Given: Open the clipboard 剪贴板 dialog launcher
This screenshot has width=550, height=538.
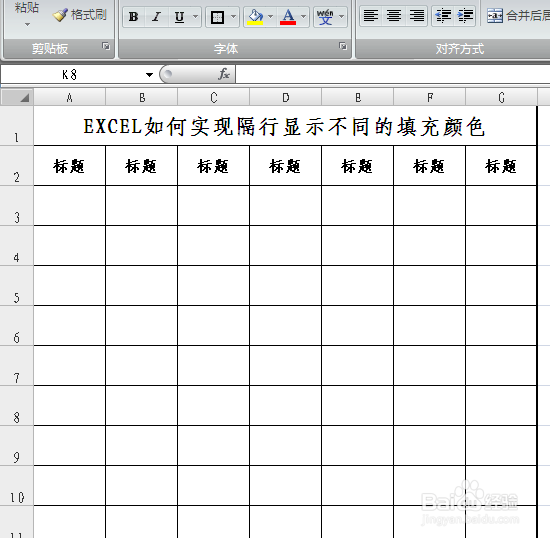Looking at the screenshot, I should [106, 46].
